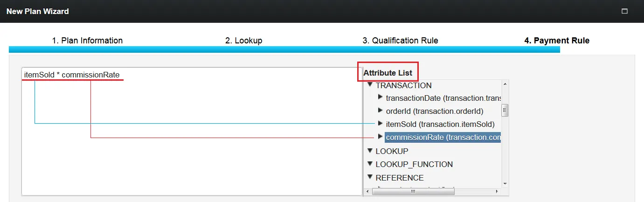Select TRANSACTION in the attribute tree
644x202 pixels.
(404, 85)
